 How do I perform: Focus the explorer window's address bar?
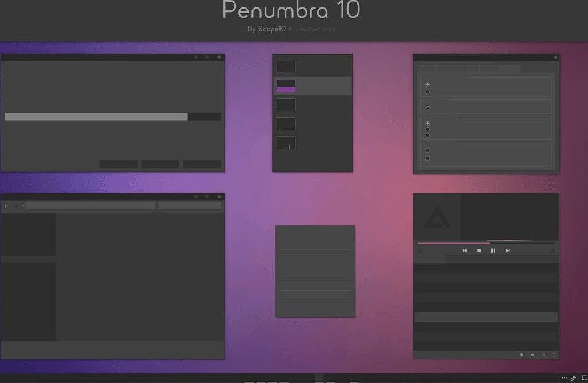pyautogui.click(x=91, y=206)
